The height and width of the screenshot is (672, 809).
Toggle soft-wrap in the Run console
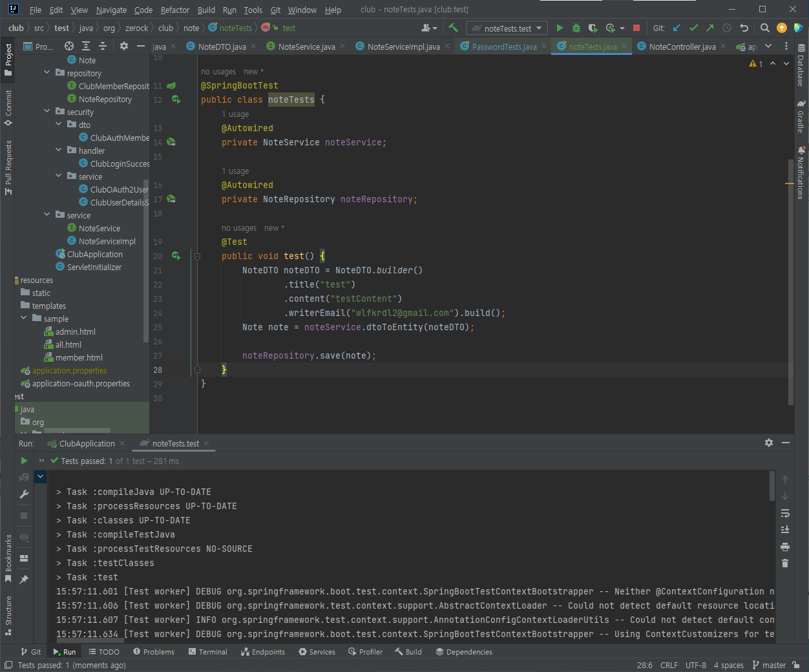tap(785, 513)
